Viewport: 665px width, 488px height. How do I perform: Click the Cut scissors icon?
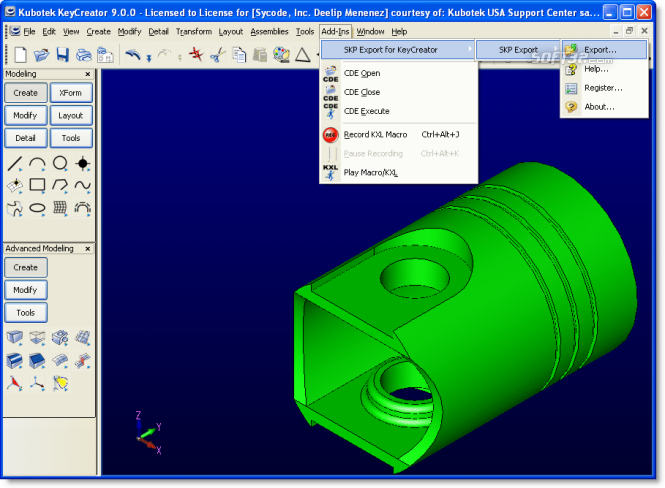218,55
